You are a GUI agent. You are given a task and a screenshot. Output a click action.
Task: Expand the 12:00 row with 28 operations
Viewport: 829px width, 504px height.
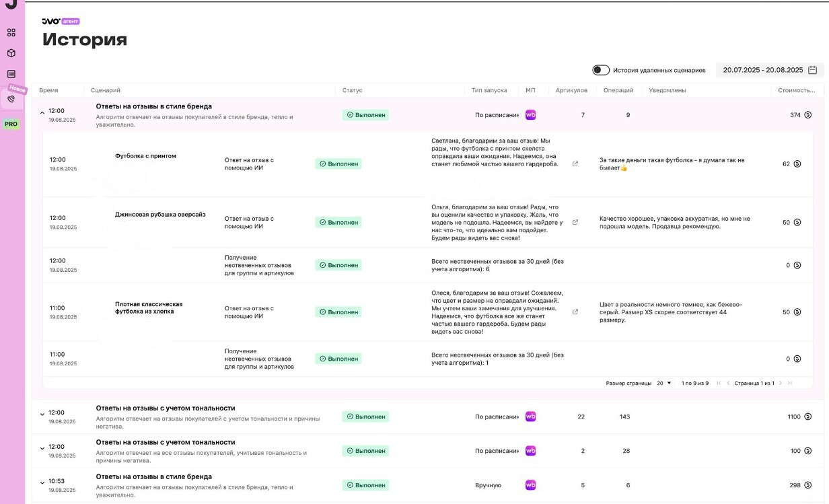point(42,449)
